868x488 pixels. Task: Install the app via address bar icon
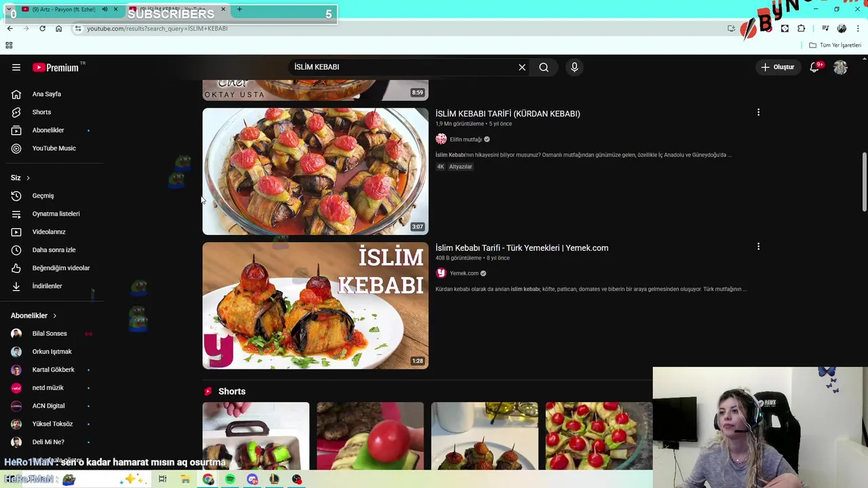coord(731,28)
